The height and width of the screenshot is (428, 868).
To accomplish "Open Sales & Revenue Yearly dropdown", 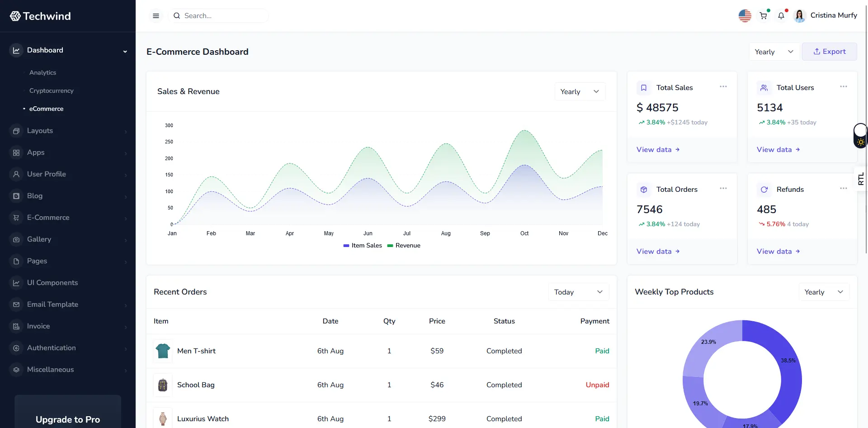I will coord(580,91).
